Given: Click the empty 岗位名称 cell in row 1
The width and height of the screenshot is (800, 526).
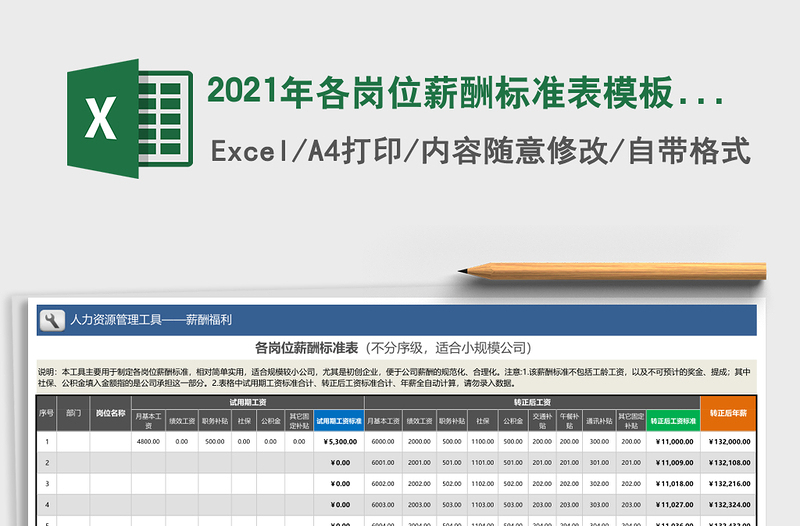Looking at the screenshot, I should pos(111,442).
